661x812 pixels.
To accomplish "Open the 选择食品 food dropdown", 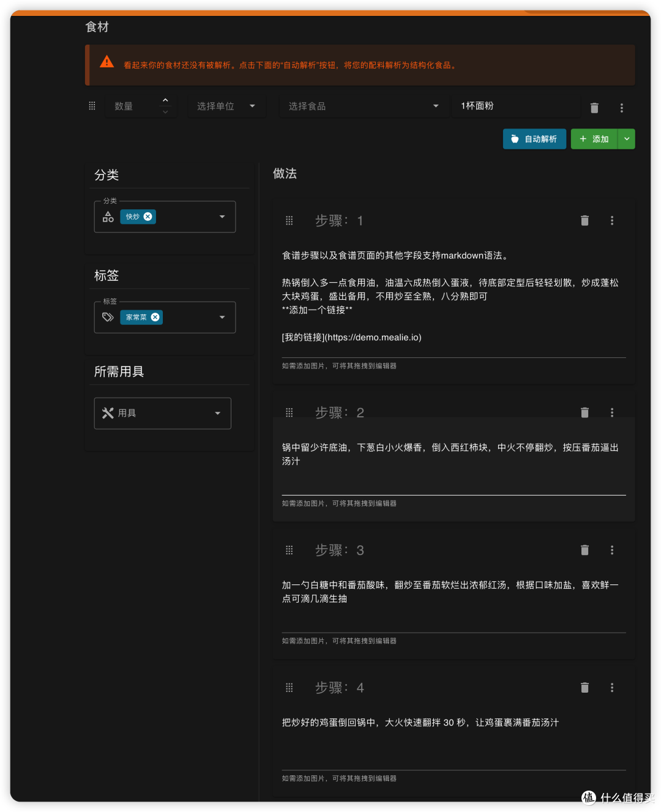I will 364,106.
